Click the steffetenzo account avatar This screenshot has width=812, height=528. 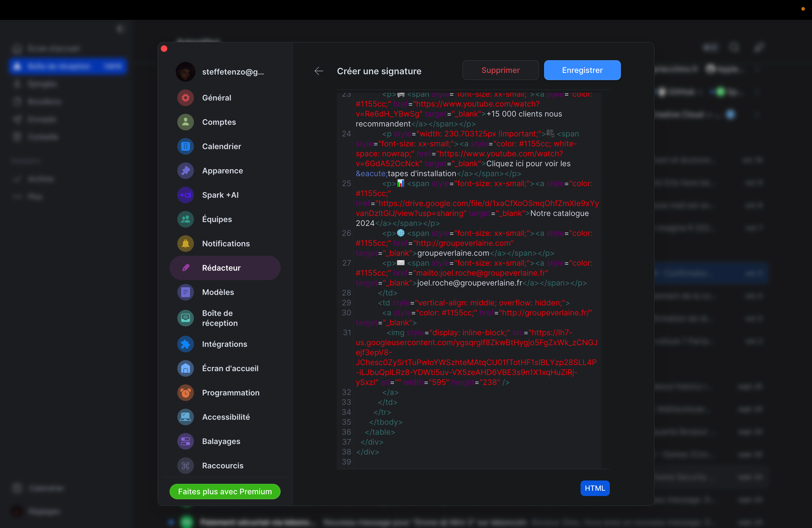click(185, 72)
